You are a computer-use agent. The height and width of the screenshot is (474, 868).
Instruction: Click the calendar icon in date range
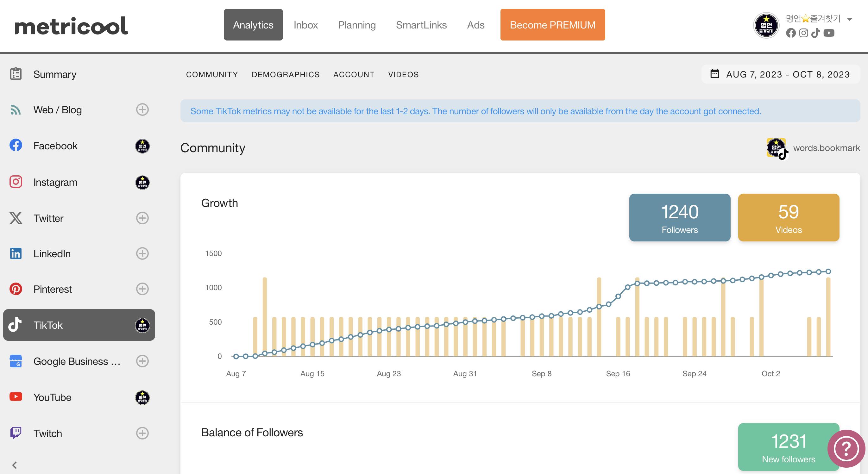[714, 74]
